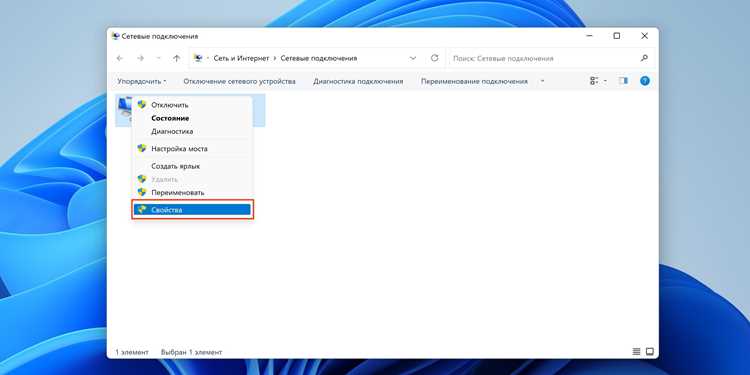750x375 pixels.
Task: Open the help question mark icon
Action: pyautogui.click(x=645, y=81)
